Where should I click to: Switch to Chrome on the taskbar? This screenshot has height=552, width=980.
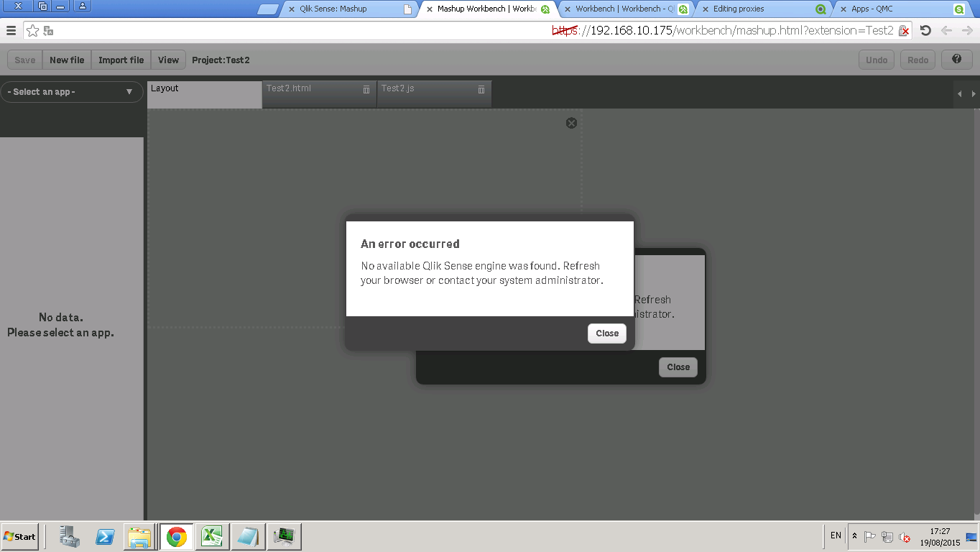point(176,536)
